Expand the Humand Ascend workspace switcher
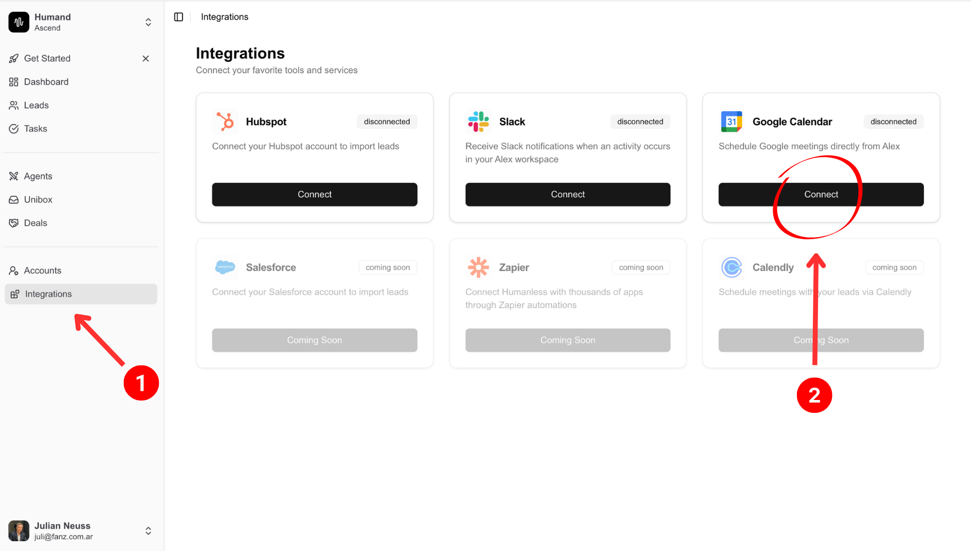 pos(148,22)
